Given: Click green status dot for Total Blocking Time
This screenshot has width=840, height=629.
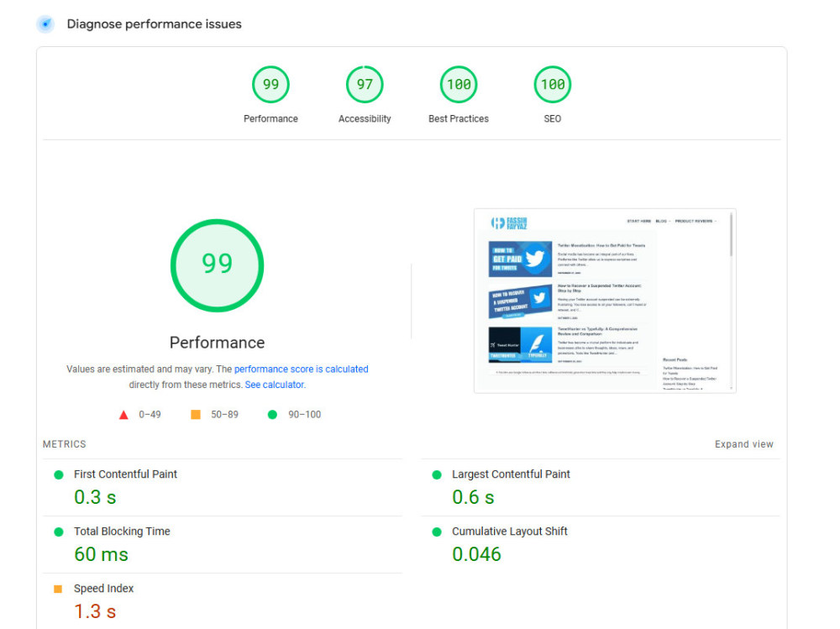Looking at the screenshot, I should [x=59, y=532].
